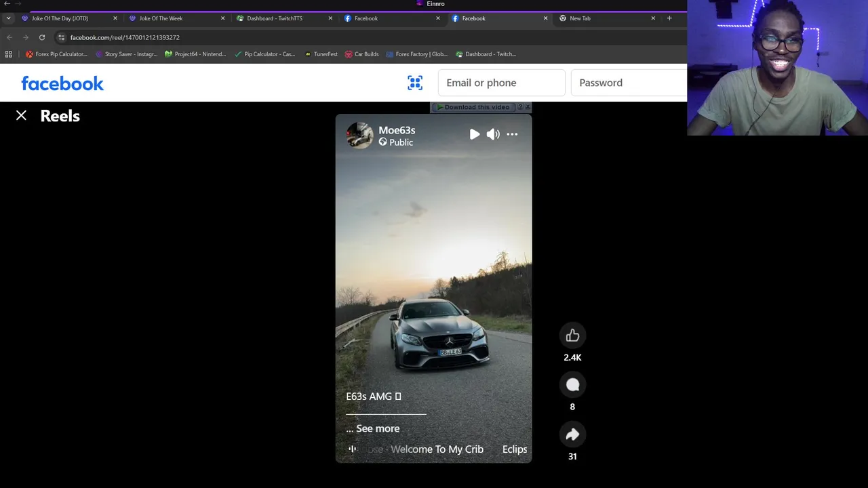The height and width of the screenshot is (488, 868).
Task: Click the Public audience label
Action: pyautogui.click(x=401, y=142)
